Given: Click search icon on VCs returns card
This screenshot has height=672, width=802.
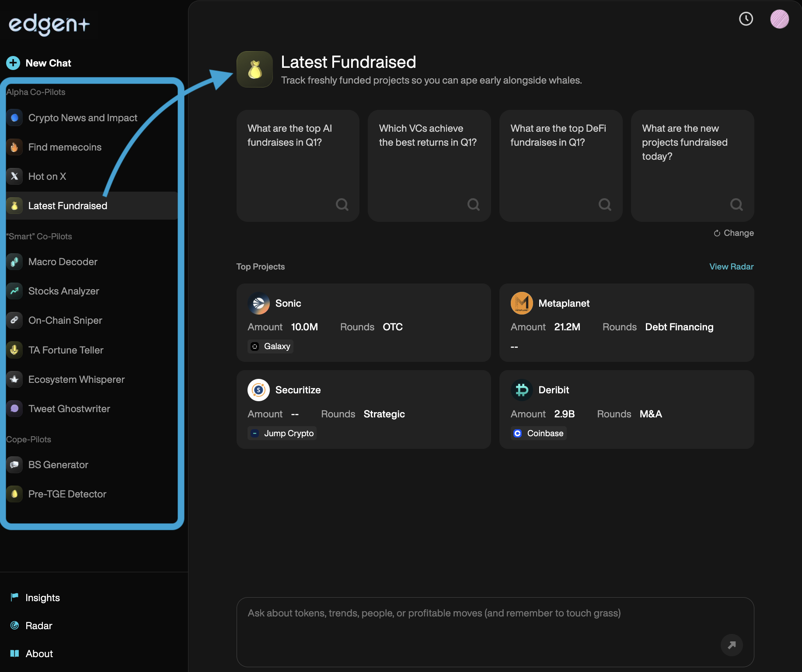Looking at the screenshot, I should pos(473,204).
